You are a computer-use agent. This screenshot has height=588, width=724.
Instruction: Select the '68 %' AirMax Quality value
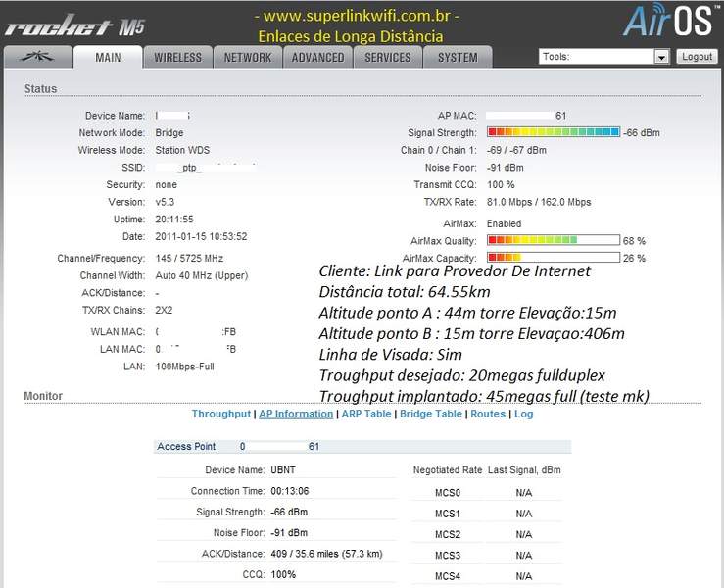pyautogui.click(x=634, y=241)
